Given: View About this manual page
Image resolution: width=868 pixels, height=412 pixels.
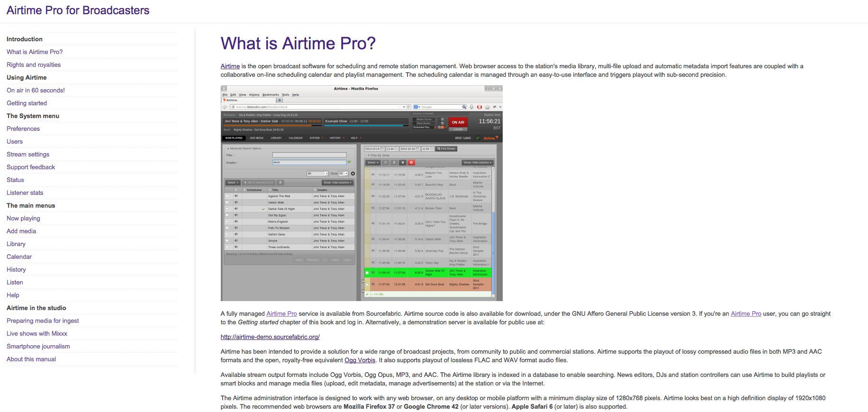Looking at the screenshot, I should (x=31, y=359).
